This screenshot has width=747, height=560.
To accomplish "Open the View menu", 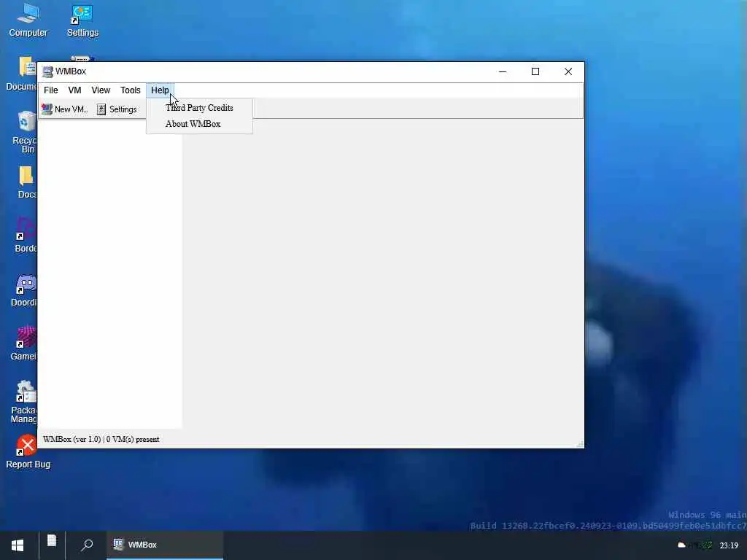I will tap(101, 90).
